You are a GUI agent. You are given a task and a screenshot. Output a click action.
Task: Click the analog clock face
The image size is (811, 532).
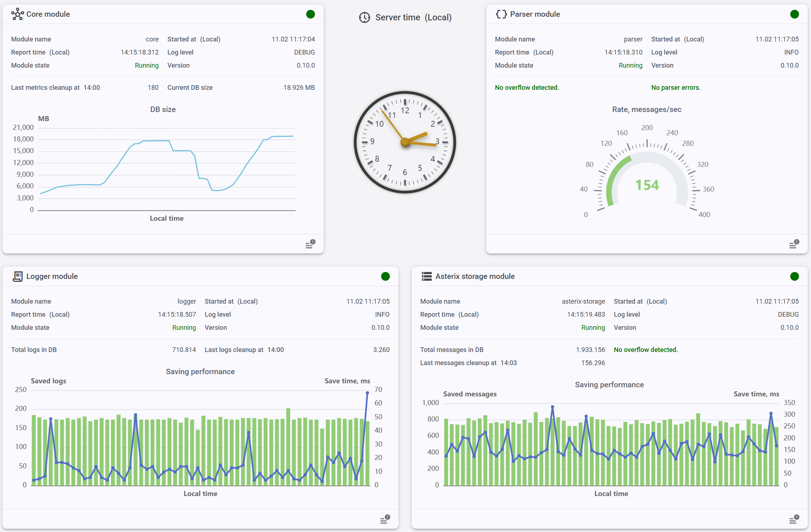tap(405, 142)
